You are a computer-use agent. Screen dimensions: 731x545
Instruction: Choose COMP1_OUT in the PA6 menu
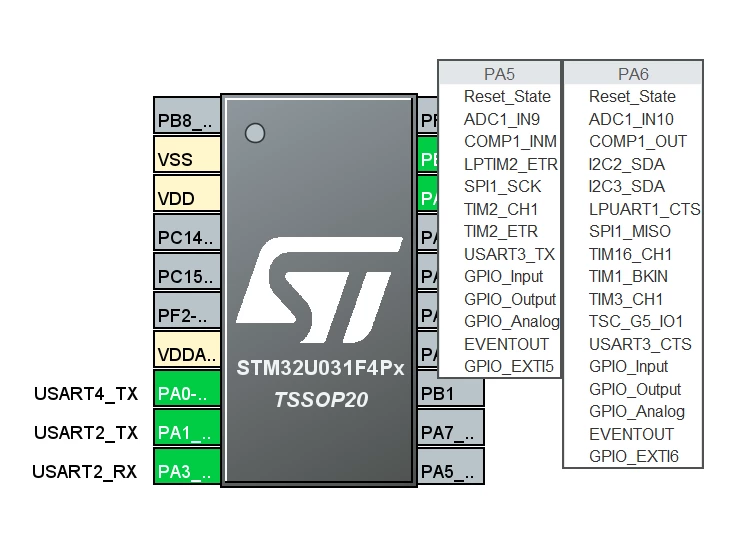click(633, 141)
